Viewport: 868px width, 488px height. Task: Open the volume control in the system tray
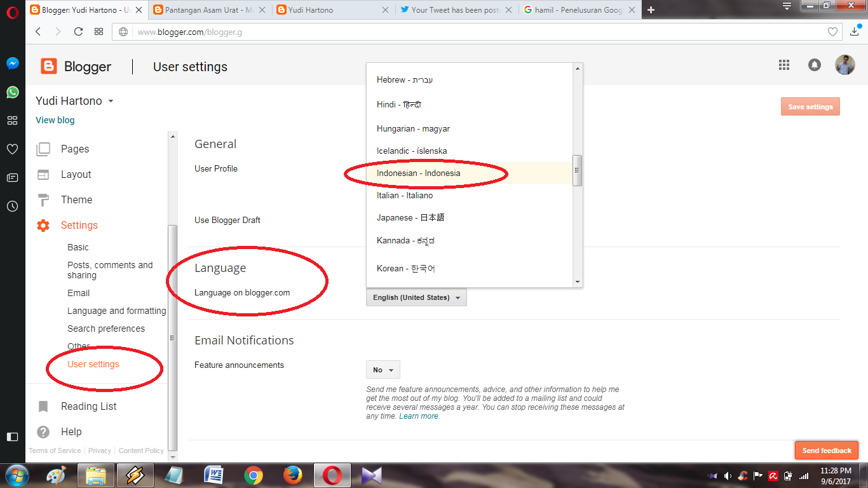[728, 475]
